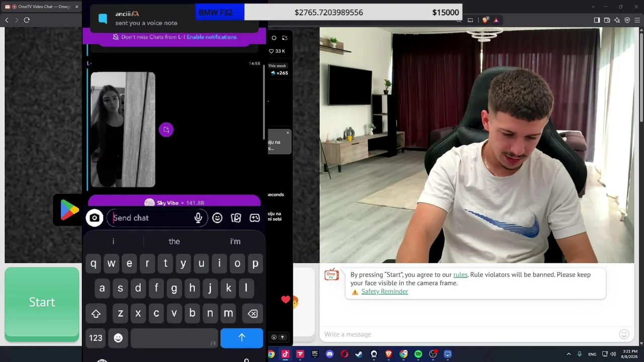Image resolution: width=644 pixels, height=362 pixels.
Task: Close the OmeTV Video Chat tab
Action: (x=77, y=7)
